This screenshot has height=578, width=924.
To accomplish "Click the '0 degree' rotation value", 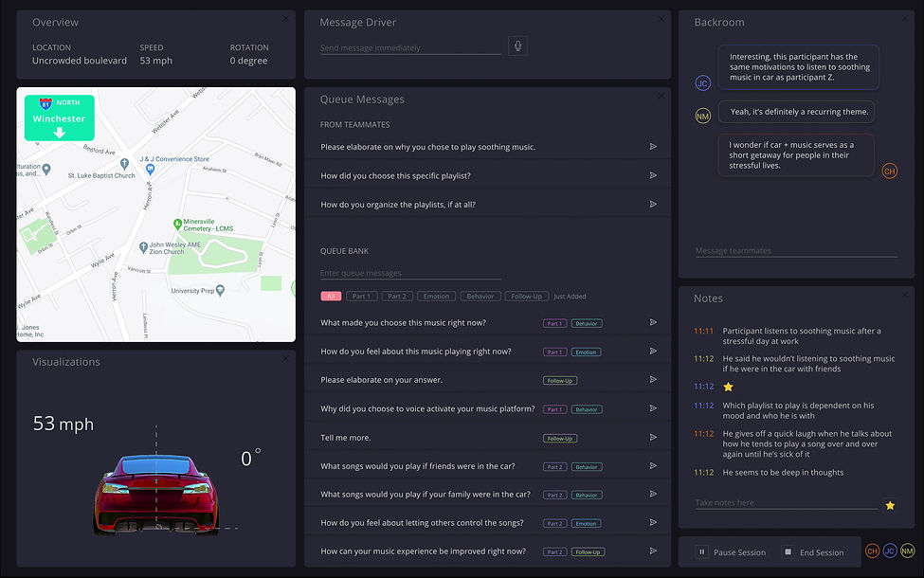I will [x=248, y=61].
